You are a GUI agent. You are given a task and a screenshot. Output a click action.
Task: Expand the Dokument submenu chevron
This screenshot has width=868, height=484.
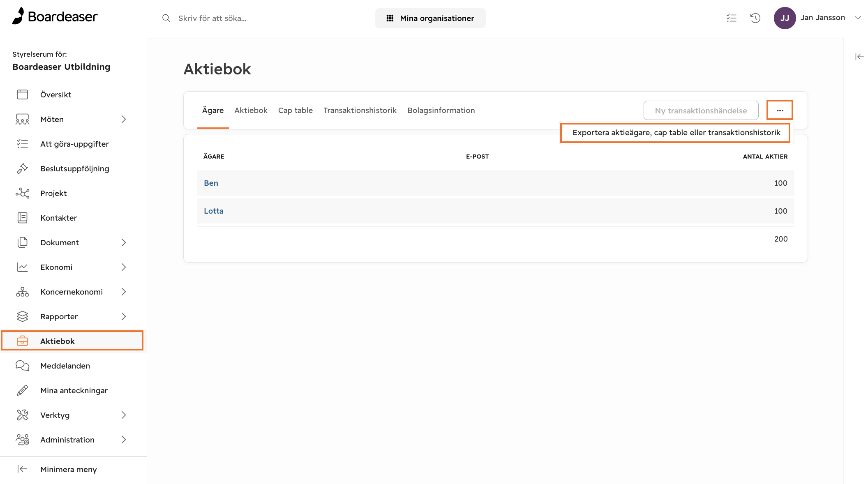(x=124, y=242)
